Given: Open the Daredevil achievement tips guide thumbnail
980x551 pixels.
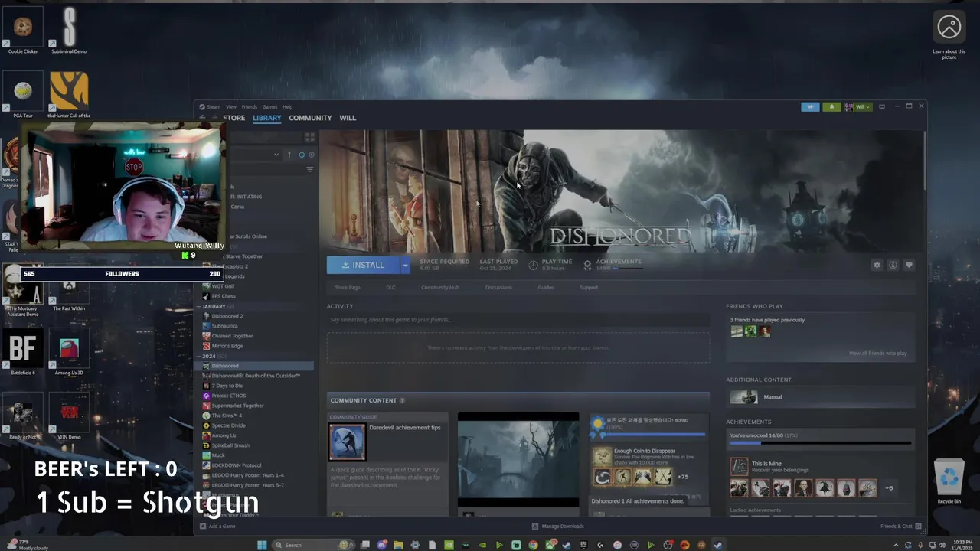Looking at the screenshot, I should pos(347,442).
